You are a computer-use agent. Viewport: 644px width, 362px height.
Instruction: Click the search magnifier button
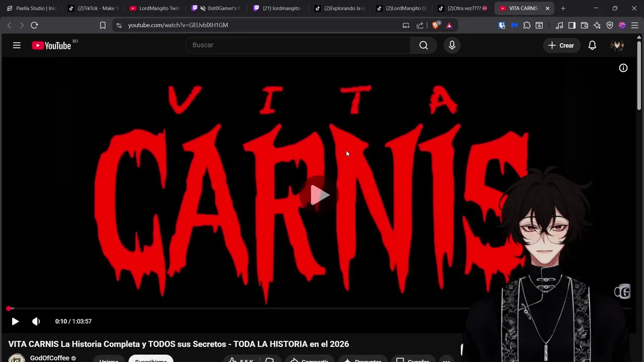tap(424, 45)
